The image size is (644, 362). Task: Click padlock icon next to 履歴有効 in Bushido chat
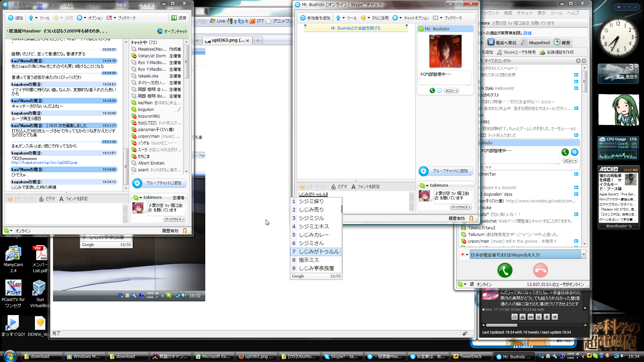point(471,219)
